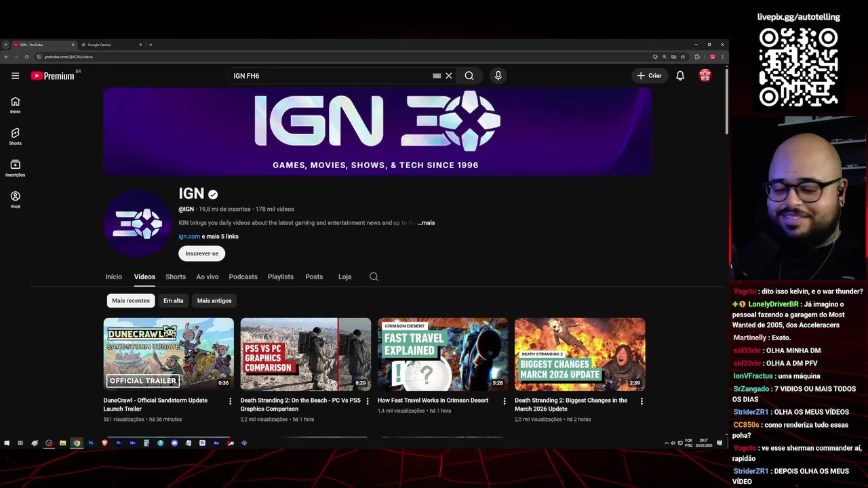Viewport: 868px width, 488px height.
Task: Search within the IGN channel
Action: pyautogui.click(x=374, y=277)
